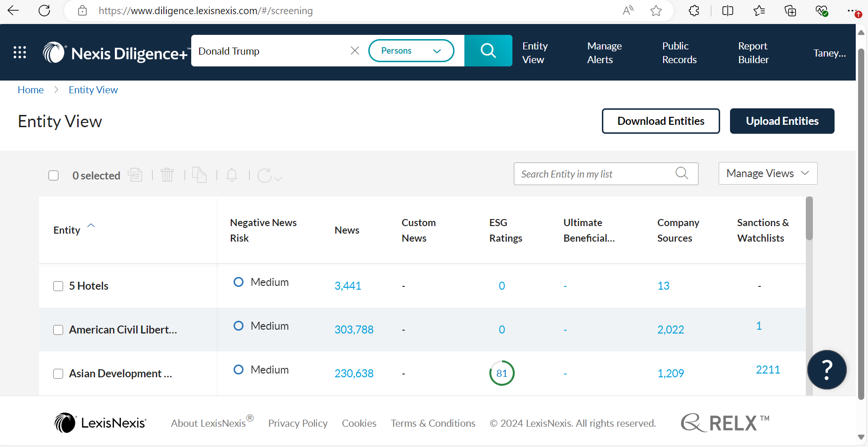
Task: Click the add-to-report toolbar icon
Action: pyautogui.click(x=135, y=175)
